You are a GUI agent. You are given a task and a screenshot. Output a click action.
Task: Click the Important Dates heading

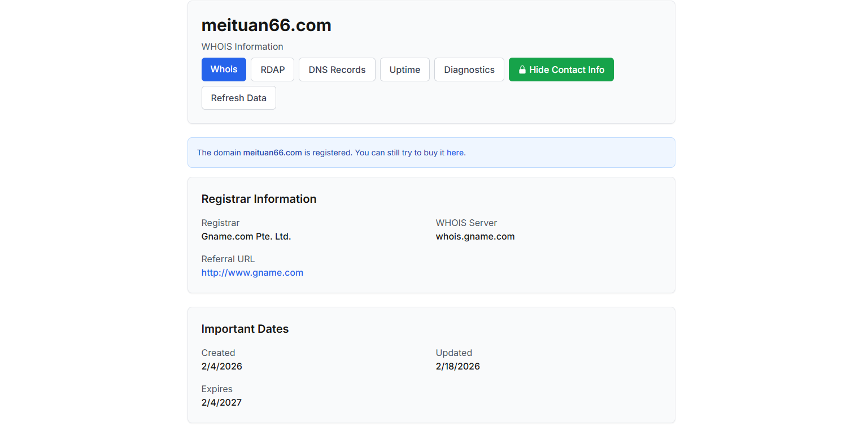point(245,329)
